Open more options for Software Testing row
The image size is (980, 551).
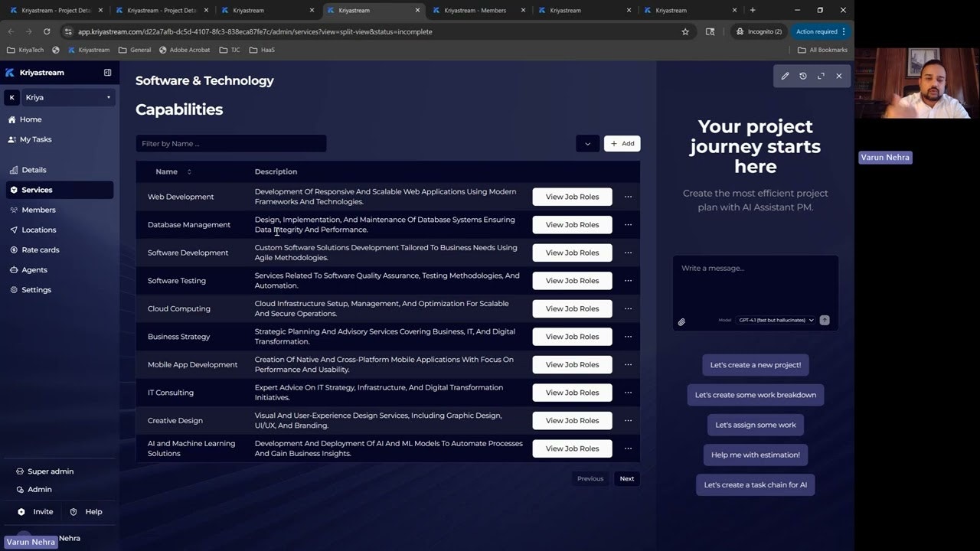pos(628,281)
